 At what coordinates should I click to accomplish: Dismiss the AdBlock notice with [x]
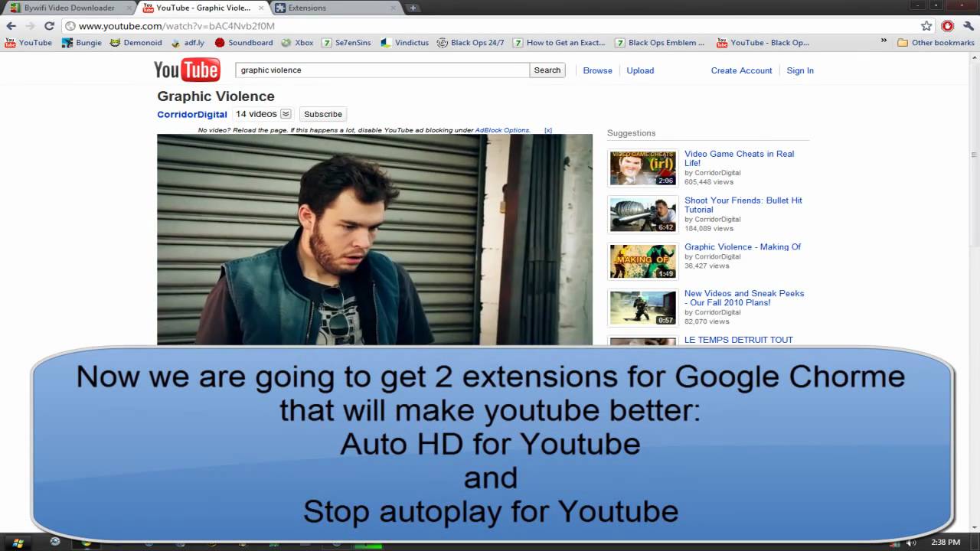pos(548,130)
